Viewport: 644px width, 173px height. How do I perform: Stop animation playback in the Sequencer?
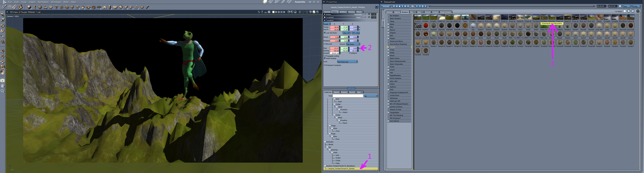coord(400,6)
